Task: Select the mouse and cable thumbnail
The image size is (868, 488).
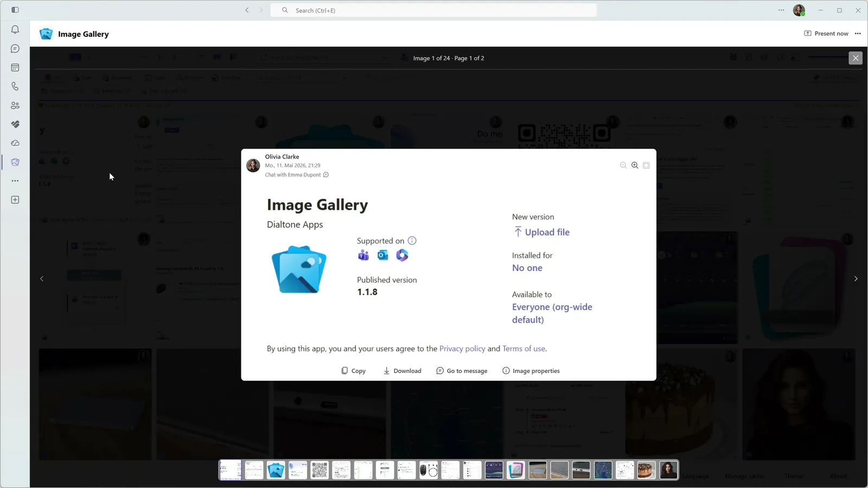Action: pyautogui.click(x=429, y=470)
